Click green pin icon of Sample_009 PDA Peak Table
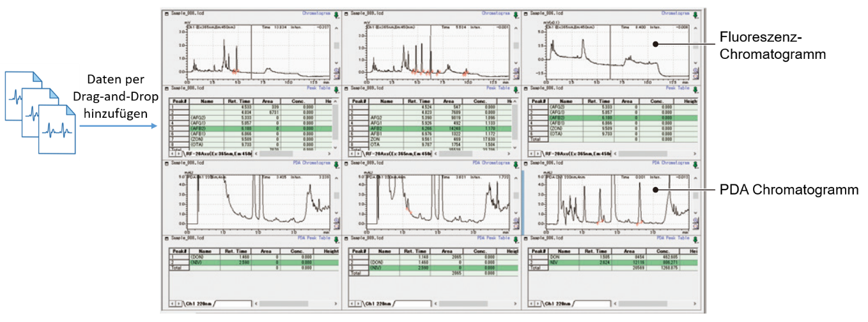868x322 pixels. [x=516, y=240]
